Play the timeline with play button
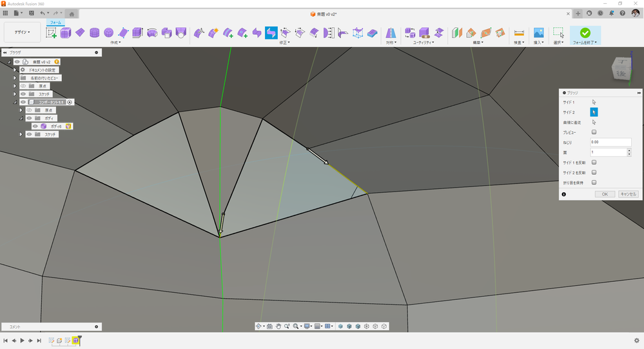Screen dimensions: 644x349 pos(22,341)
